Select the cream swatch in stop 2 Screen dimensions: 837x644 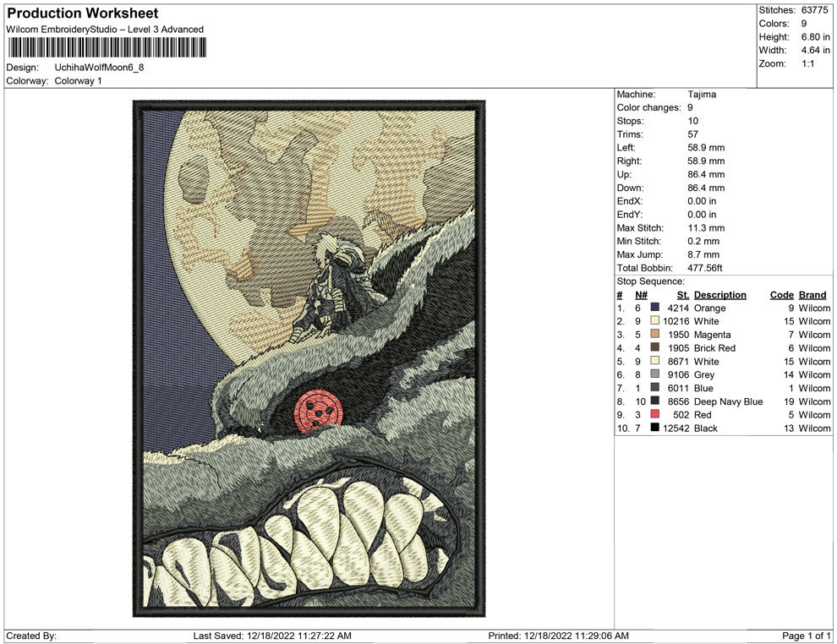tap(654, 320)
